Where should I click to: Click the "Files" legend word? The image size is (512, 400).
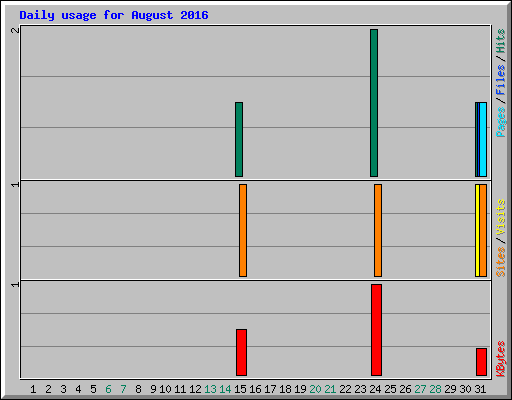(x=501, y=79)
